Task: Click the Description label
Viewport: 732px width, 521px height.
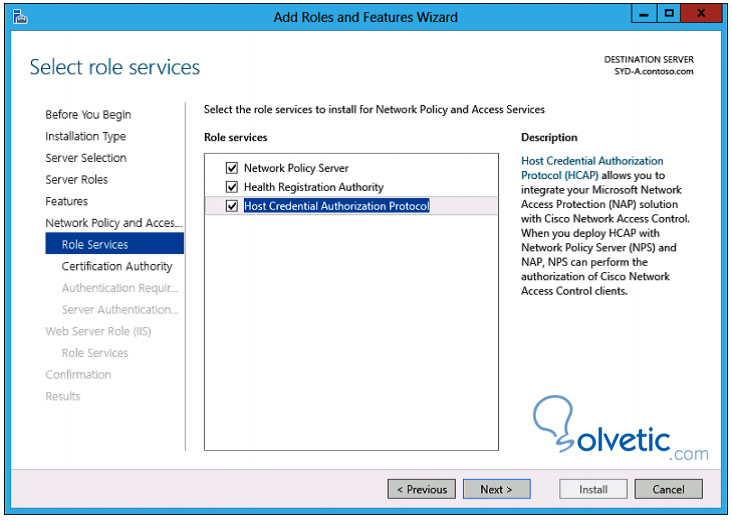Action: point(549,137)
